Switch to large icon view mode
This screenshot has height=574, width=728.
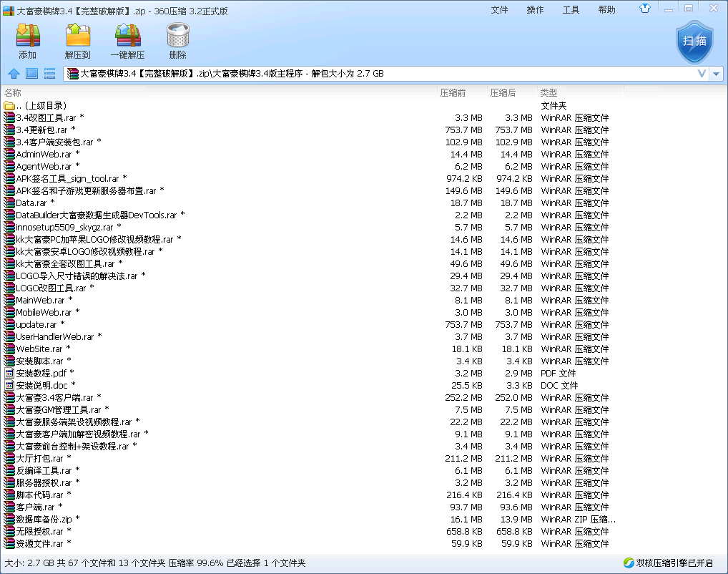31,73
